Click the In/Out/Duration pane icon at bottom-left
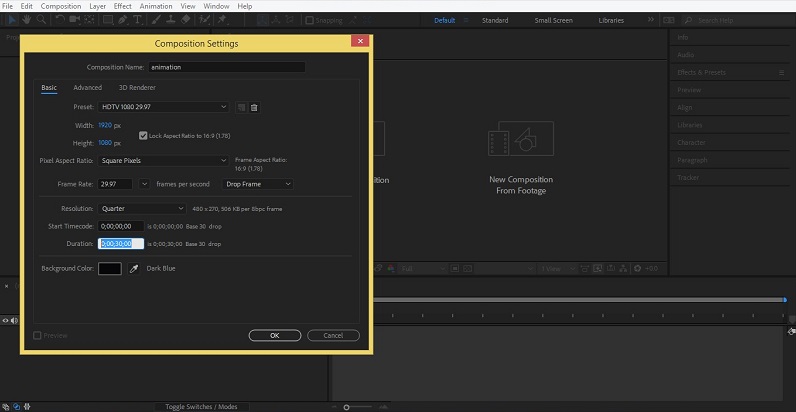Screen dimensions: 796x412 pos(27,406)
